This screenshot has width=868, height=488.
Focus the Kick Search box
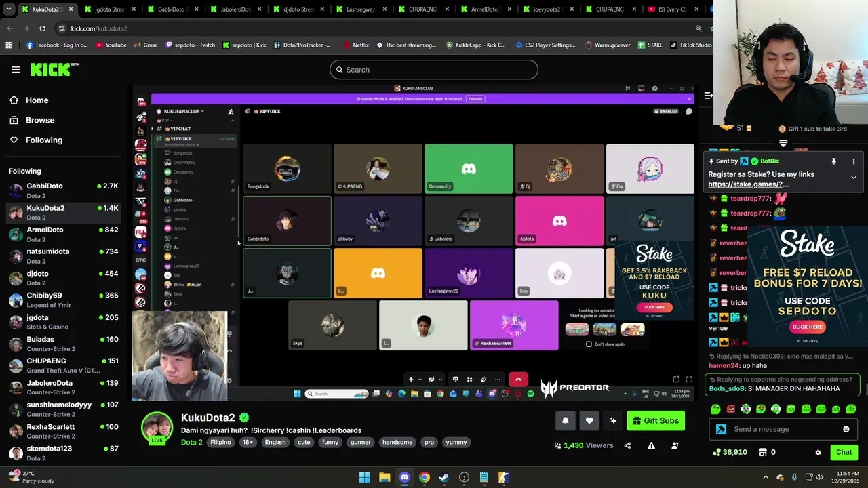click(434, 70)
